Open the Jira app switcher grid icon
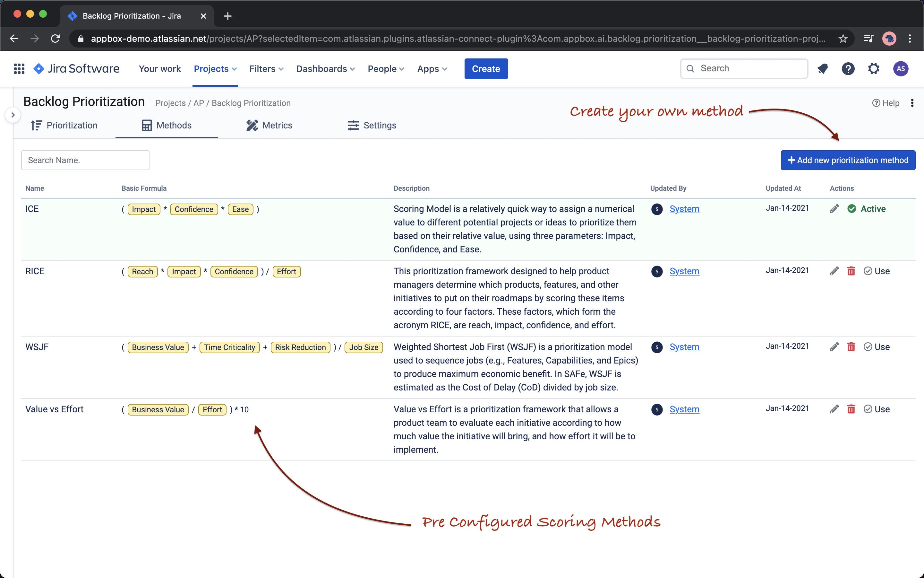The height and width of the screenshot is (578, 924). (x=19, y=69)
